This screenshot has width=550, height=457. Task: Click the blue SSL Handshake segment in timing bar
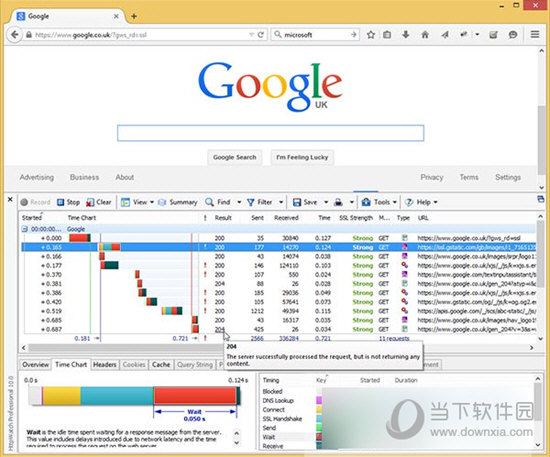pyautogui.click(x=117, y=396)
